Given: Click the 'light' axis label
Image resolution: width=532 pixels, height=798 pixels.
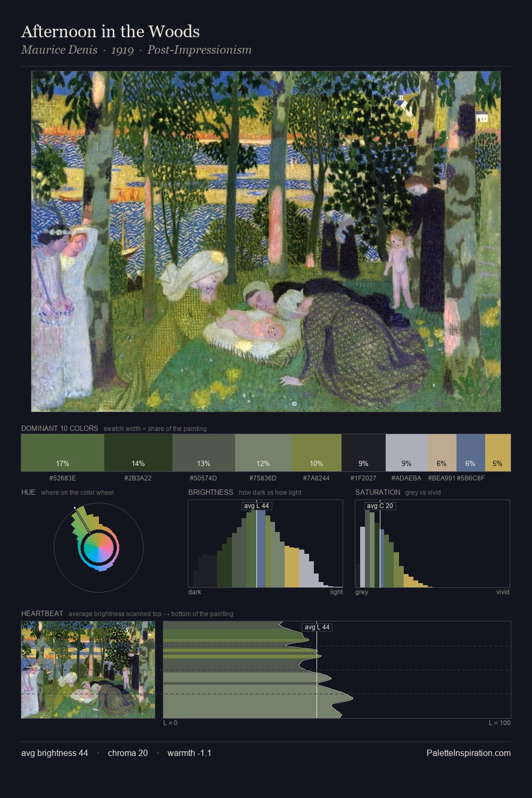Looking at the screenshot, I should click(337, 592).
